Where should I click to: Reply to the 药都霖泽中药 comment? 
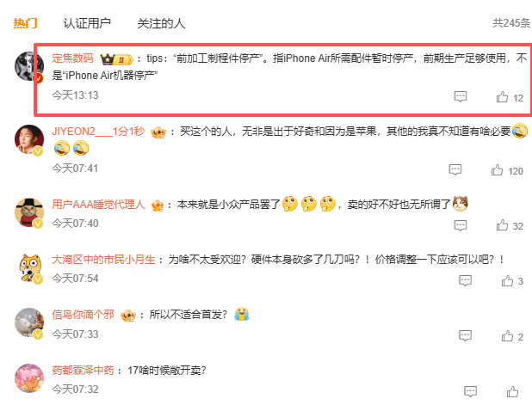point(470,391)
